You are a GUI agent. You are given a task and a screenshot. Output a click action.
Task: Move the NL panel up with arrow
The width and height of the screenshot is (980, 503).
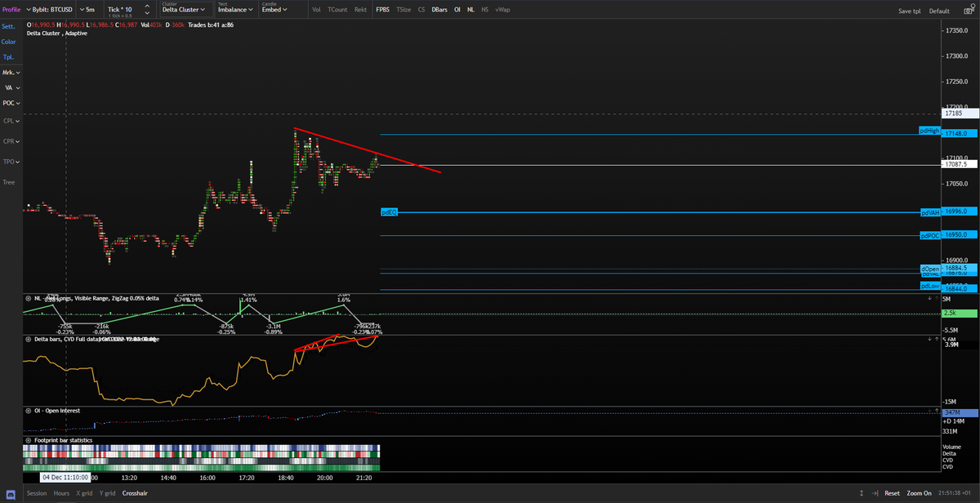click(x=937, y=298)
